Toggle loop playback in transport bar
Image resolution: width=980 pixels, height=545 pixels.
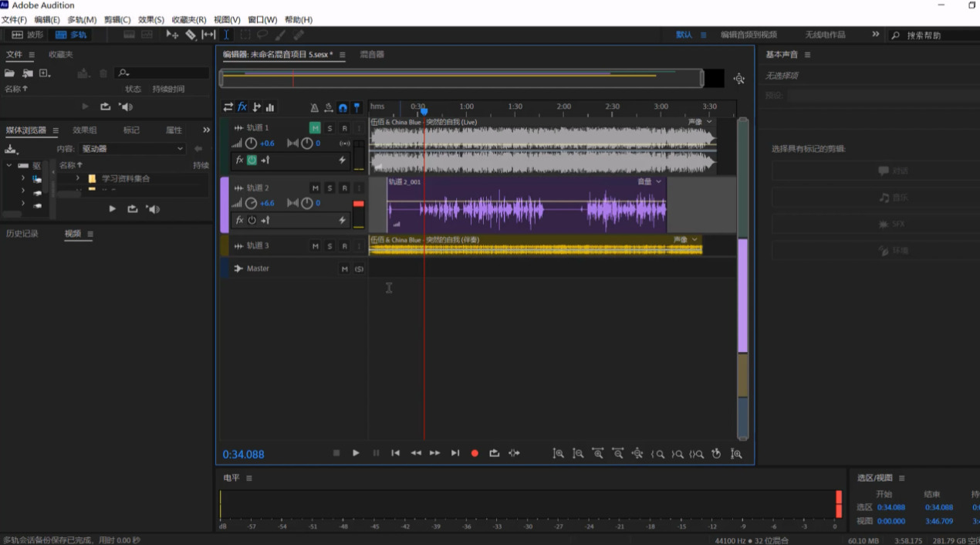[x=495, y=453]
